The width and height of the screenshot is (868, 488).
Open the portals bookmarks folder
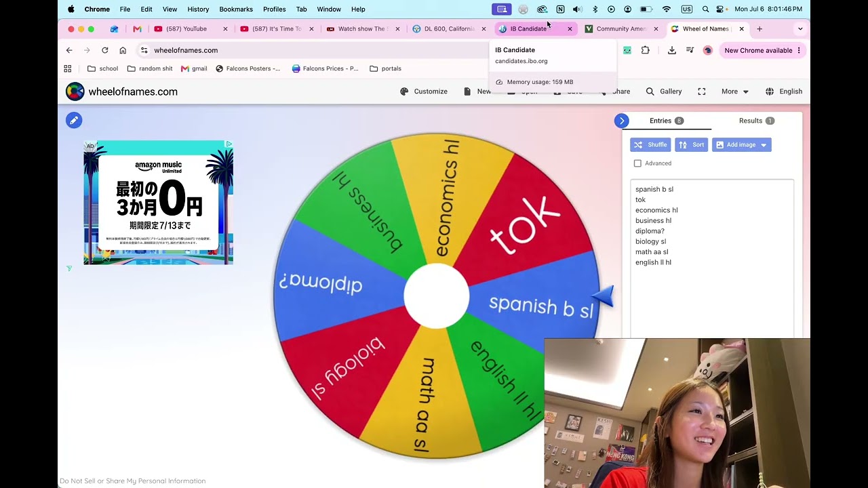pos(385,68)
